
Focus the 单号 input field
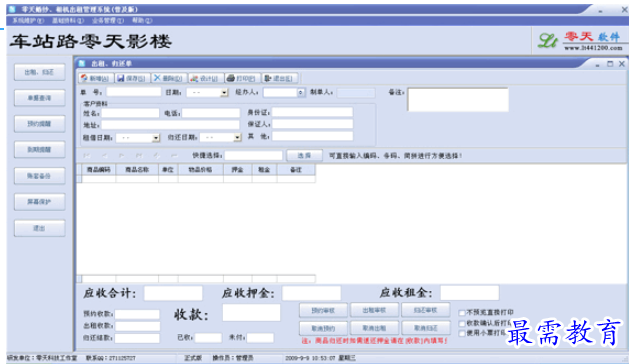134,92
